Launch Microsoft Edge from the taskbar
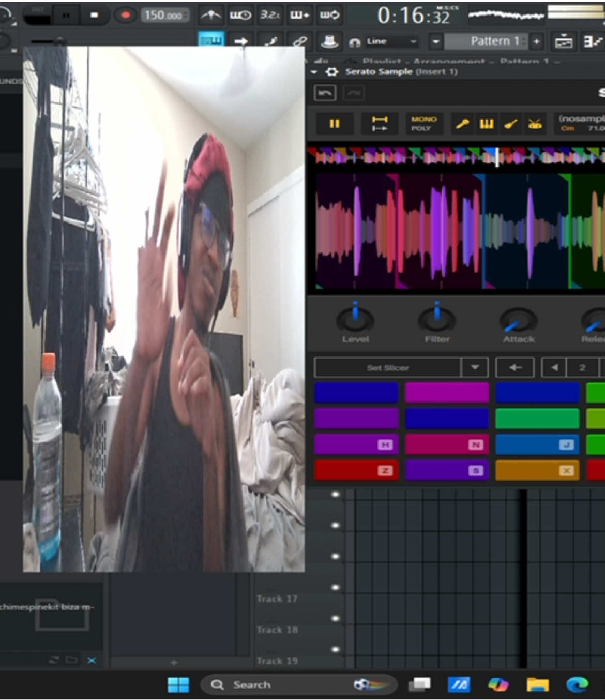The image size is (605, 700). [577, 684]
